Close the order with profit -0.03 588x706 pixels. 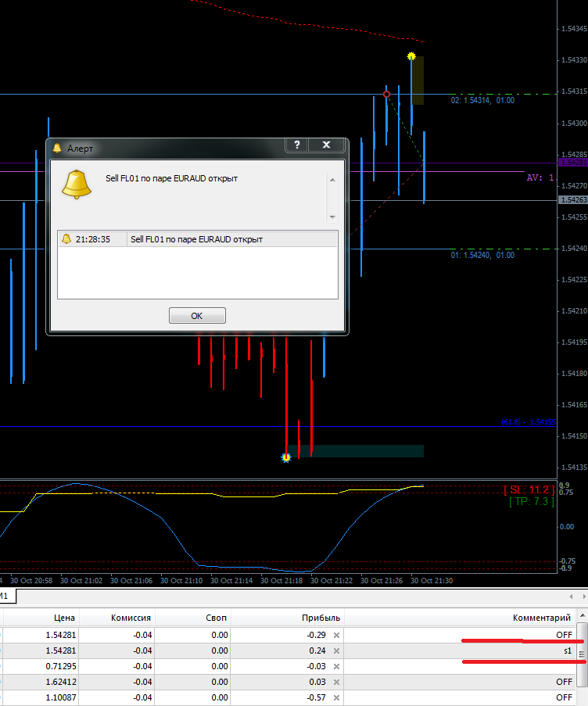point(336,666)
